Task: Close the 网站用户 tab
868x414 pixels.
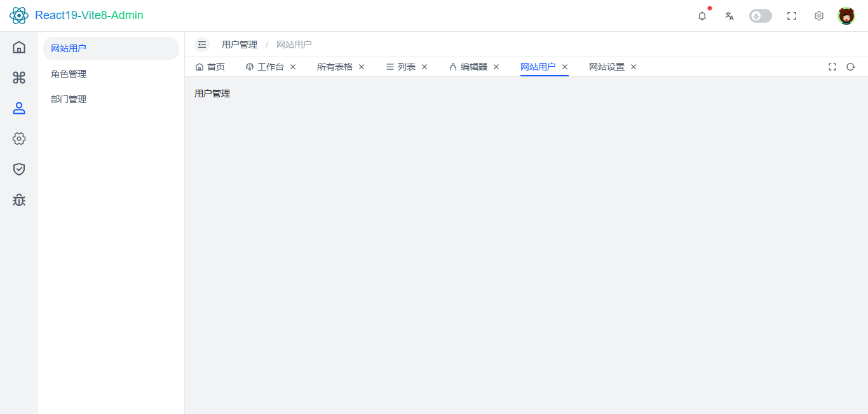Action: 565,67
